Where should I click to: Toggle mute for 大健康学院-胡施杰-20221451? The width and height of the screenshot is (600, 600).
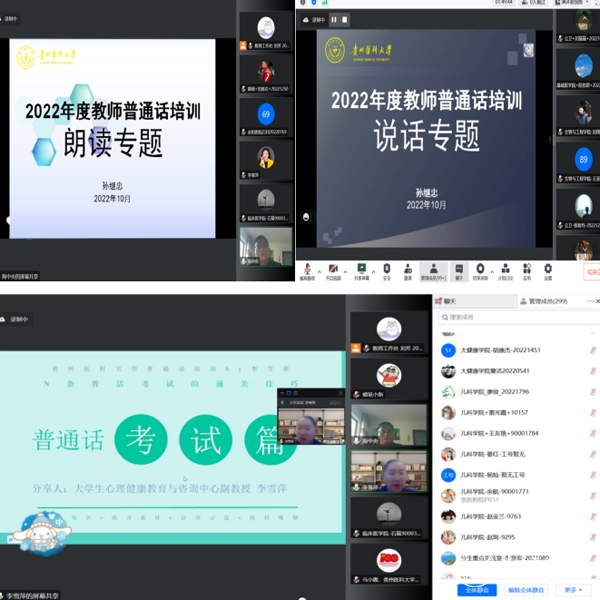[x=593, y=350]
